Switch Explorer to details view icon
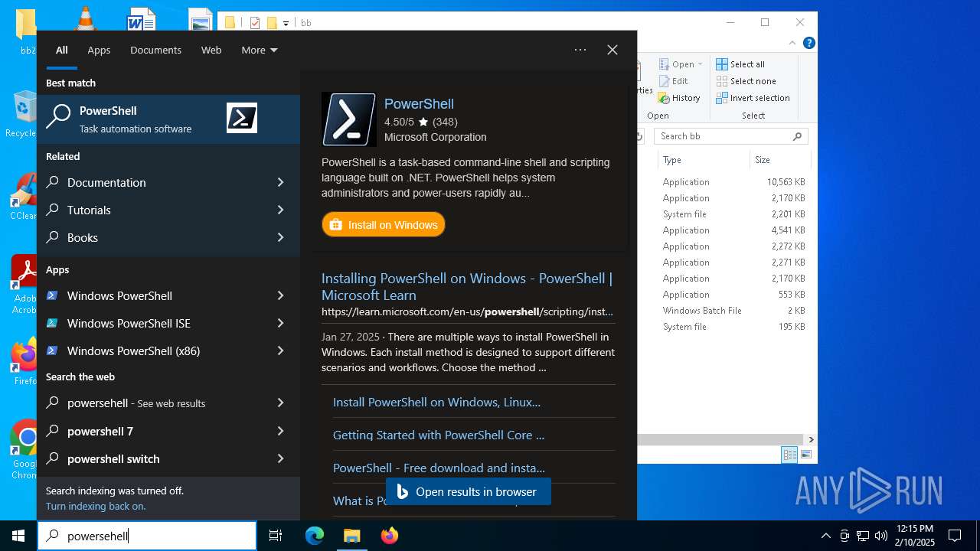 pos(789,455)
